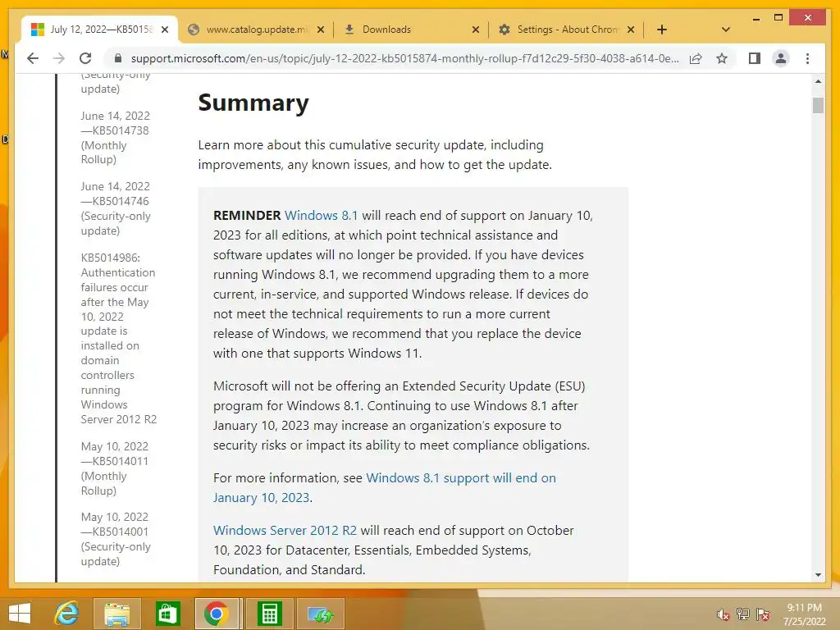Share this page icon in address bar
The image size is (840, 630).
696,58
